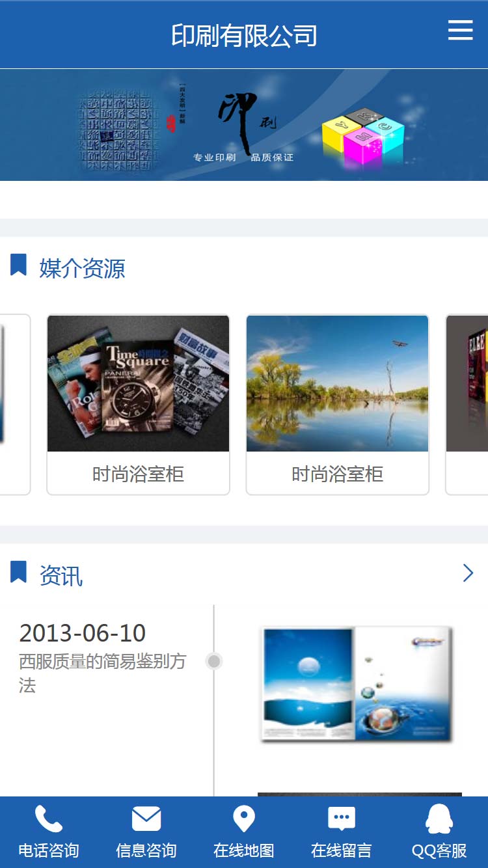Click the bookmark icon beside 资讯

pyautogui.click(x=18, y=573)
